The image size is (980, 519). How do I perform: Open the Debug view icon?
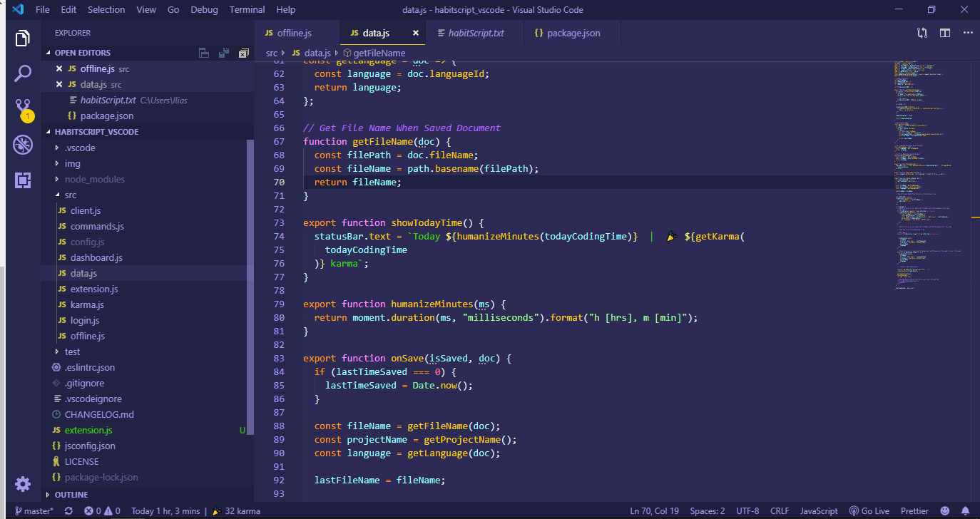[x=23, y=145]
